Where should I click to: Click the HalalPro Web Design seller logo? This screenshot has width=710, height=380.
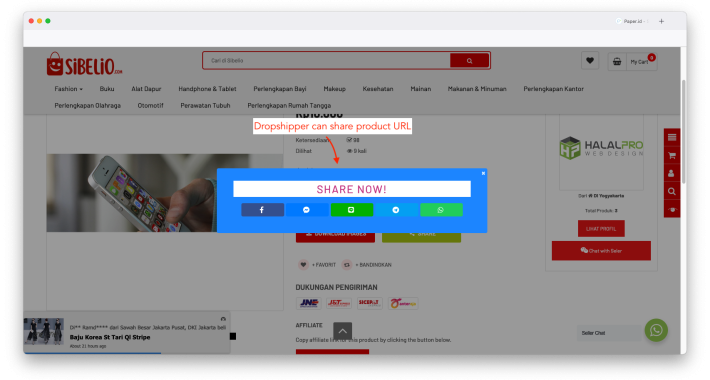[x=601, y=148]
